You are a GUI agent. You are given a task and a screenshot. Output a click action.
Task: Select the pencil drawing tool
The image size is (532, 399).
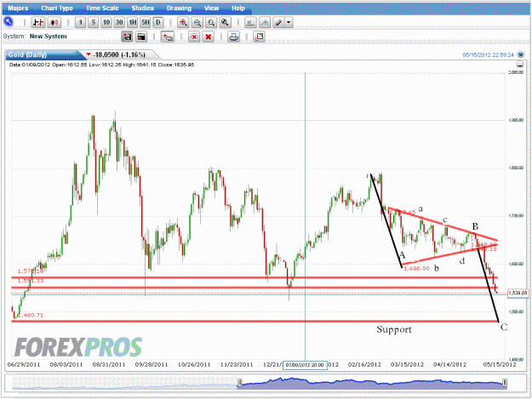click(x=278, y=23)
